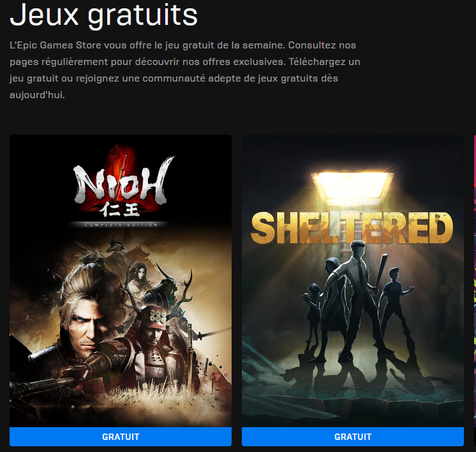Open the Sheltered game card
476x452 pixels.
click(353, 281)
